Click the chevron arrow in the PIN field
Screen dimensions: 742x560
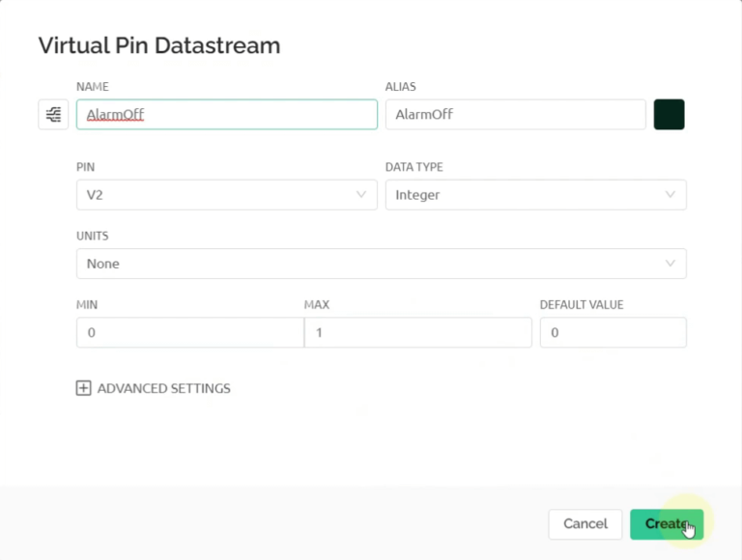[362, 195]
